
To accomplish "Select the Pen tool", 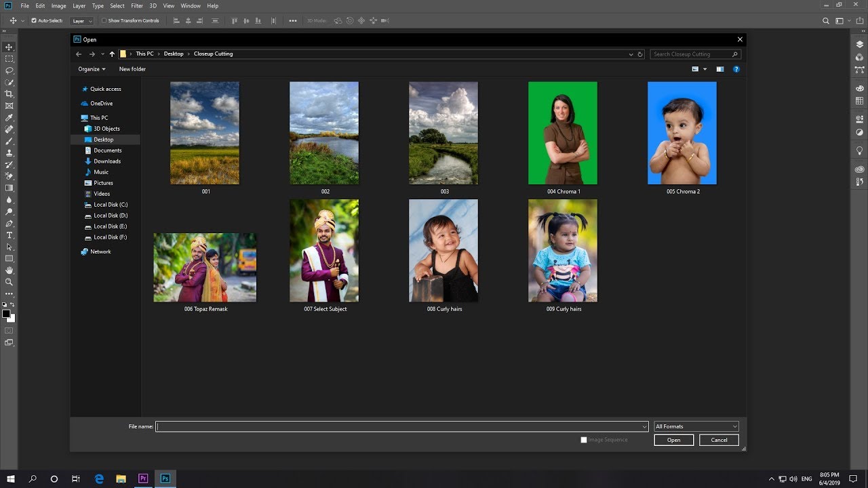I will 9,223.
